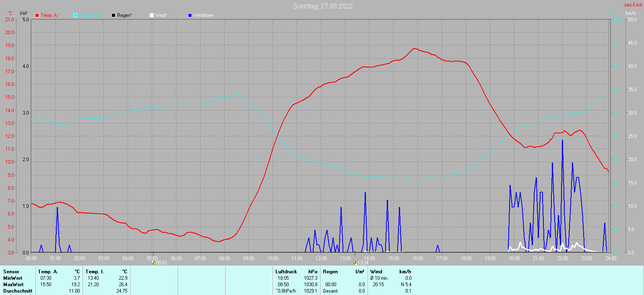Click the "Temp. A.*" legend label
The height and width of the screenshot is (295, 644).
(50, 15)
